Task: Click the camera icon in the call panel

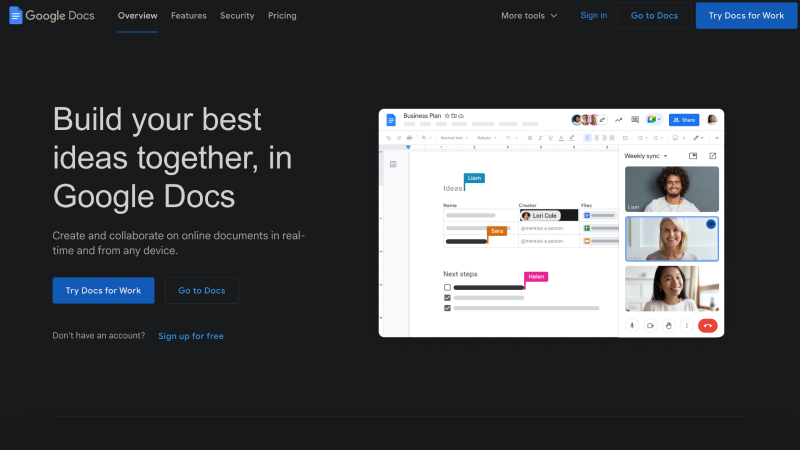Action: pos(650,325)
